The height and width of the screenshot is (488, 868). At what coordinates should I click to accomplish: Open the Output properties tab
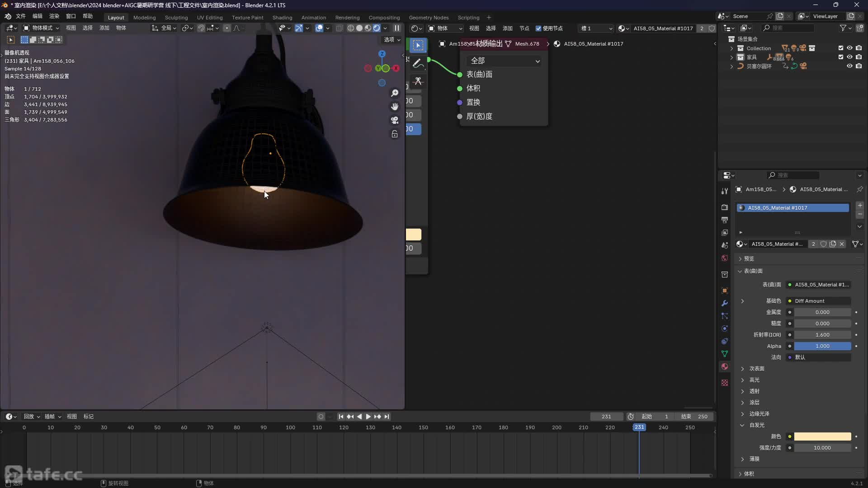coord(725,220)
